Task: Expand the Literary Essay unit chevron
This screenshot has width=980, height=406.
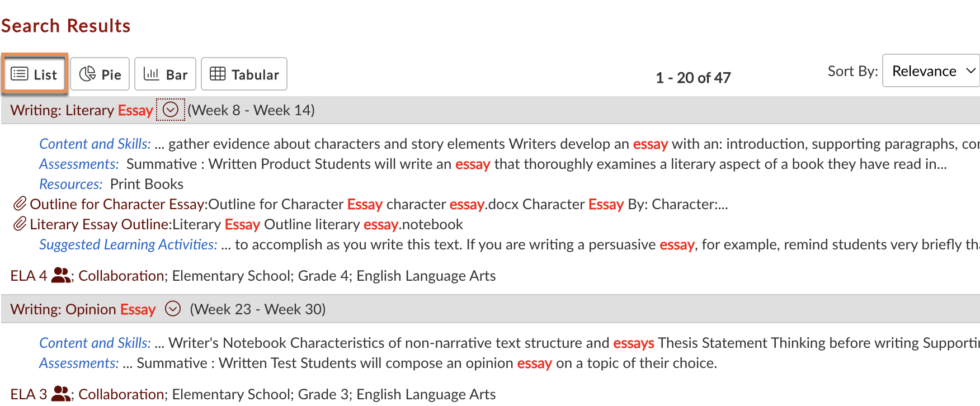Action: tap(171, 110)
